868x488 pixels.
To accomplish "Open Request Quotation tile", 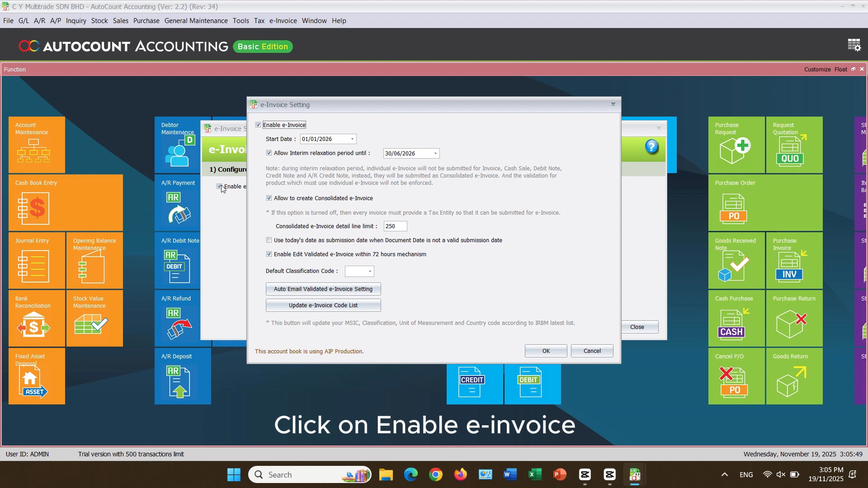I will click(x=794, y=145).
